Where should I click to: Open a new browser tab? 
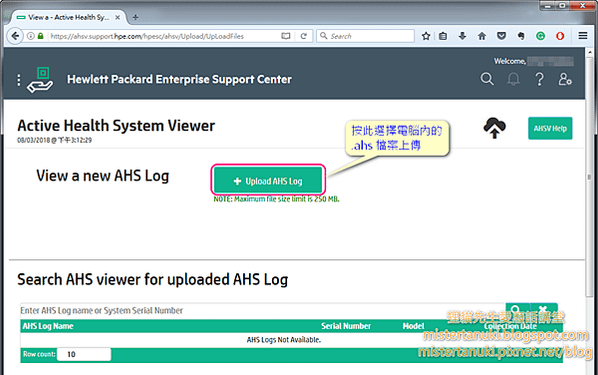pos(135,17)
